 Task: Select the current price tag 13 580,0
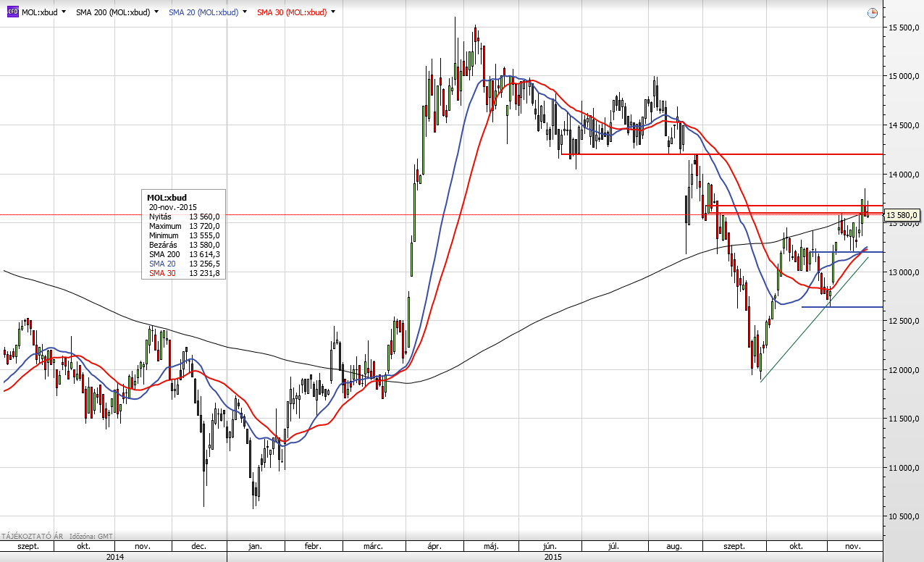(x=902, y=215)
